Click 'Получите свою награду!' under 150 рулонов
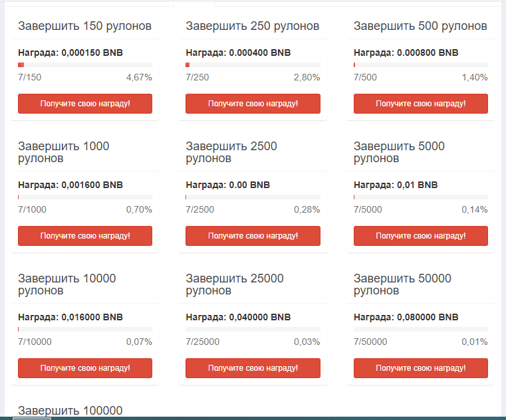 click(85, 104)
